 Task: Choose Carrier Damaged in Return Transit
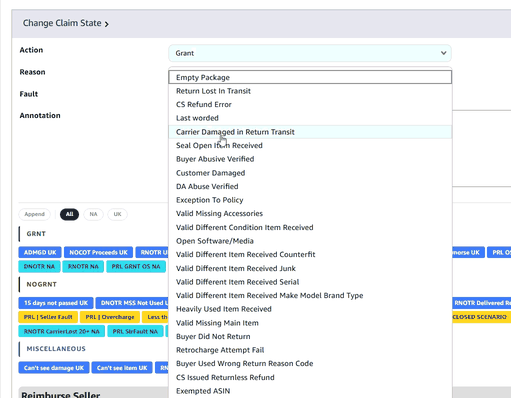tap(310, 132)
